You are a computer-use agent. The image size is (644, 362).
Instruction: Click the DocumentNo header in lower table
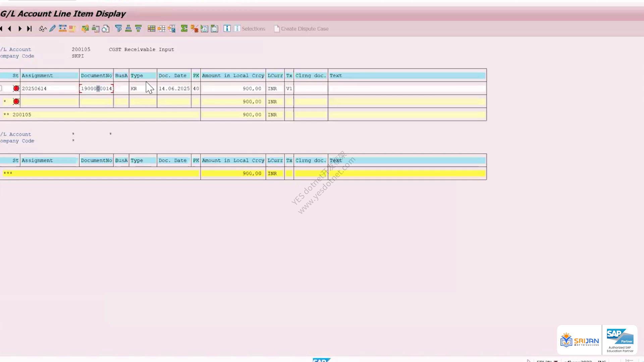tap(96, 161)
